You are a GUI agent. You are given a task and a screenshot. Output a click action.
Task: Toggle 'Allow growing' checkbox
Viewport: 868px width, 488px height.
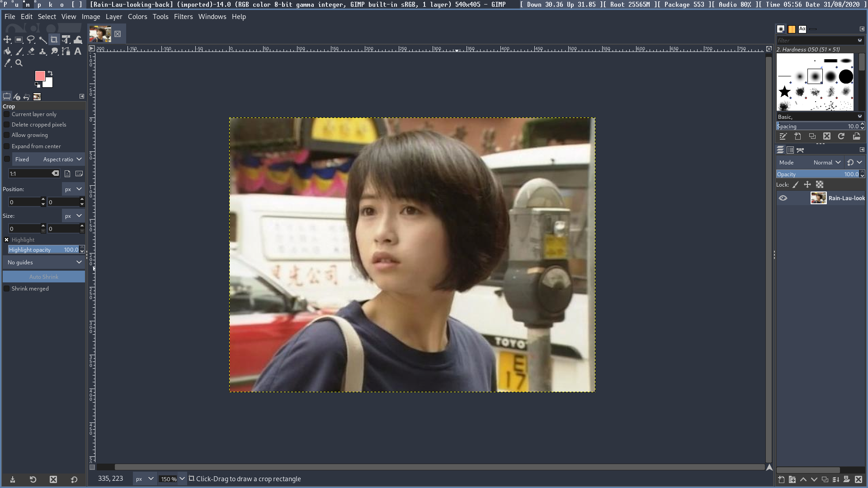7,135
